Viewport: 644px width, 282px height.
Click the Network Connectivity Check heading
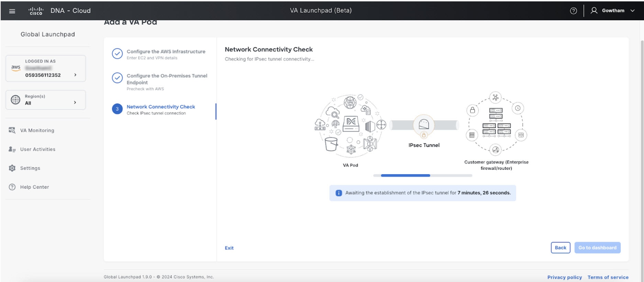[x=269, y=49]
